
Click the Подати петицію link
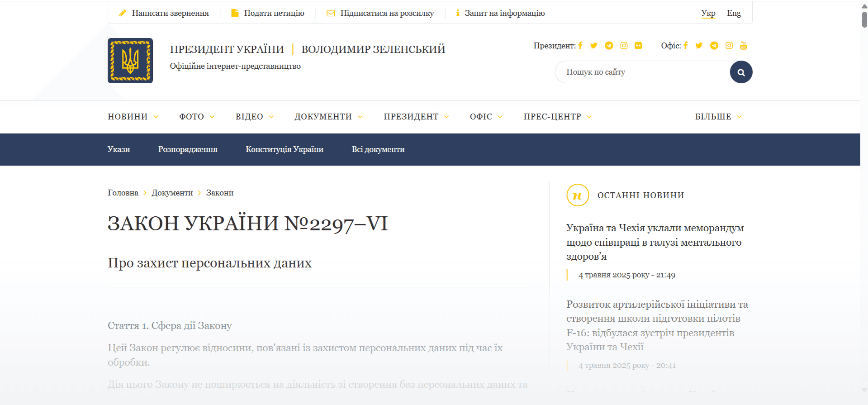point(274,13)
